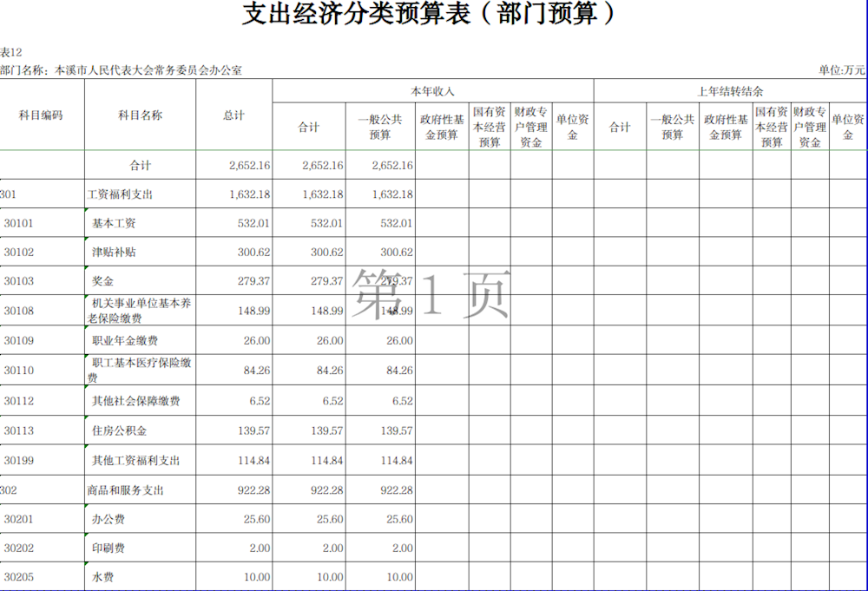The image size is (868, 591).
Task: Click the 科目编码 column header
Action: [41, 115]
